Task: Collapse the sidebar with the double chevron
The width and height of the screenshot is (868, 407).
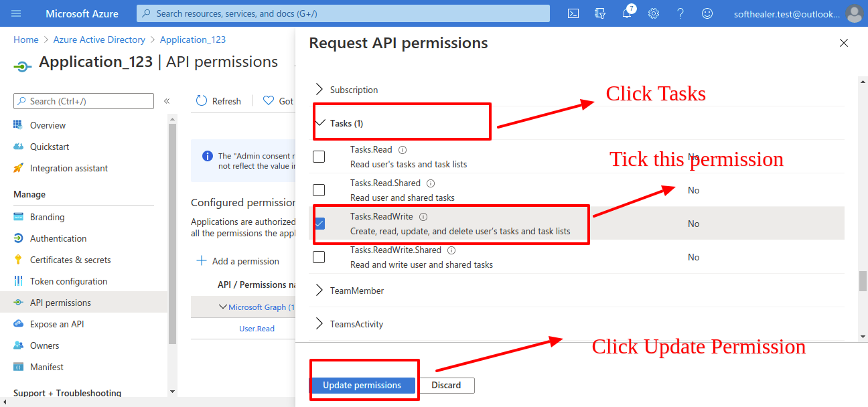Action: point(167,101)
